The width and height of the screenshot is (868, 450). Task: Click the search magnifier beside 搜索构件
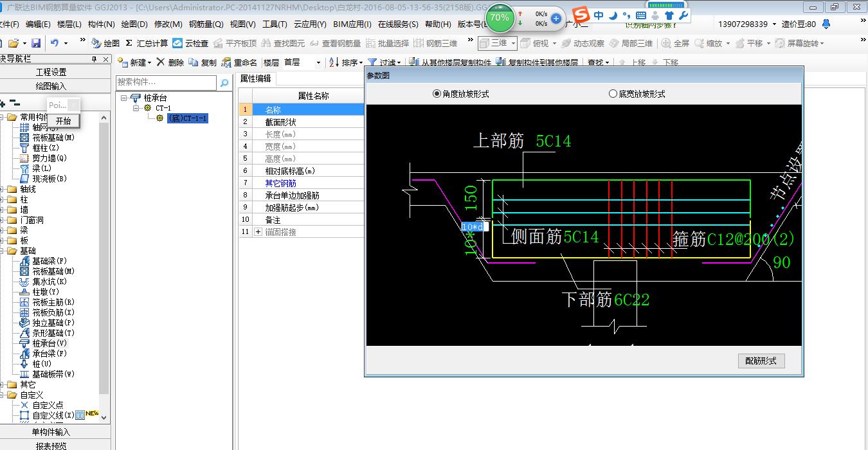(224, 83)
